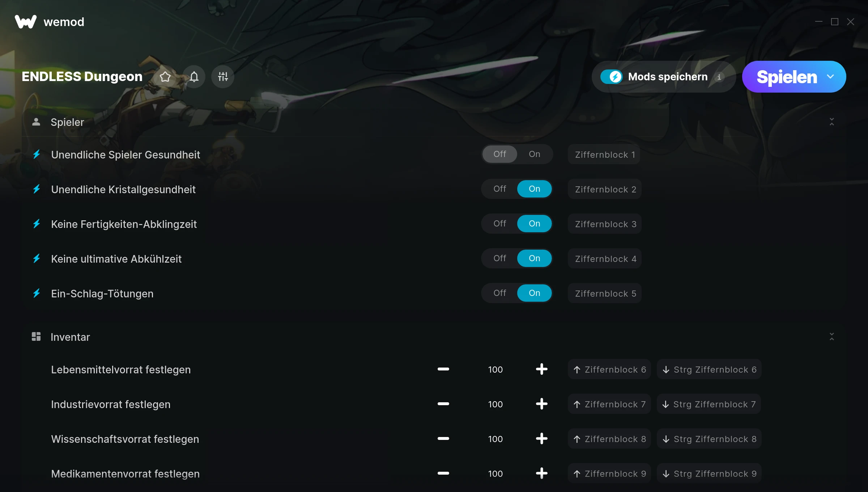
Task: Collapse the Spieler section
Action: (832, 122)
